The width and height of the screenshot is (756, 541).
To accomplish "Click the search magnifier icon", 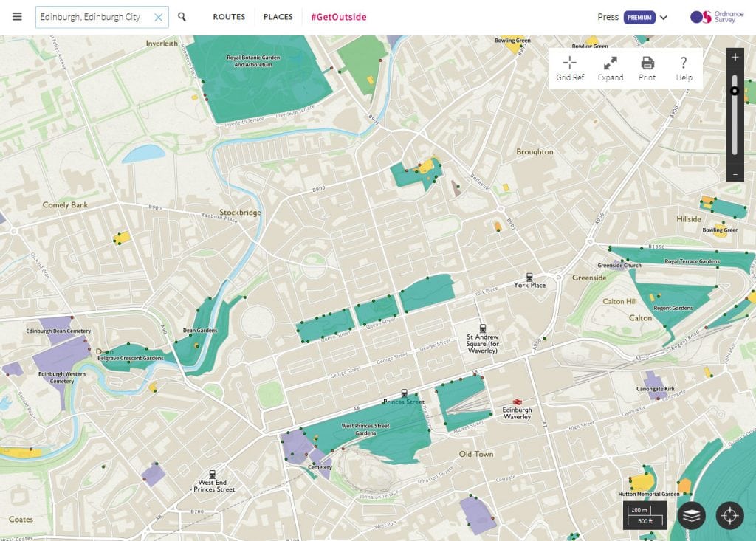I will [182, 16].
